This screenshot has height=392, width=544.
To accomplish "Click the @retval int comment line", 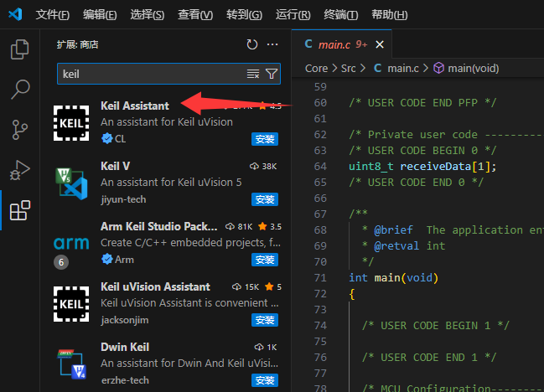I will point(404,246).
